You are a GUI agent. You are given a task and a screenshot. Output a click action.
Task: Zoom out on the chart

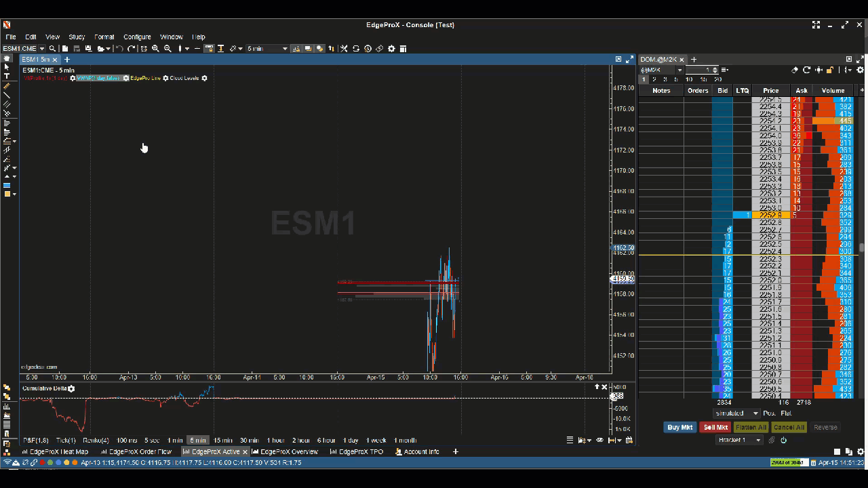coord(167,49)
